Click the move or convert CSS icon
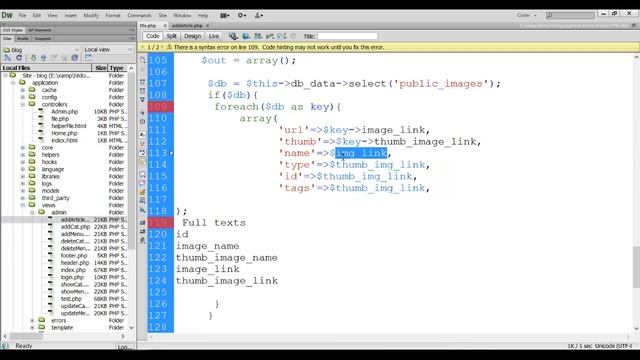This screenshot has width=640, height=360. pos(142,210)
